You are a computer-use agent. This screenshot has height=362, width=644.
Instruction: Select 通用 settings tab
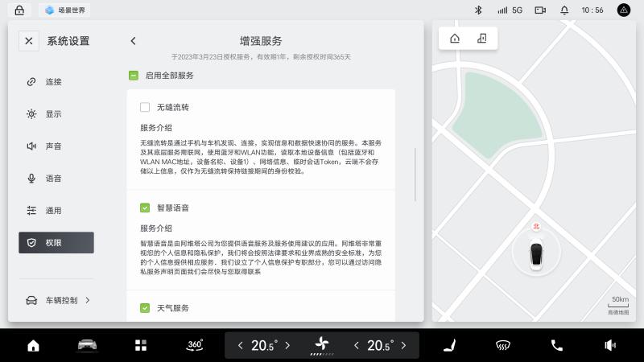[56, 211]
